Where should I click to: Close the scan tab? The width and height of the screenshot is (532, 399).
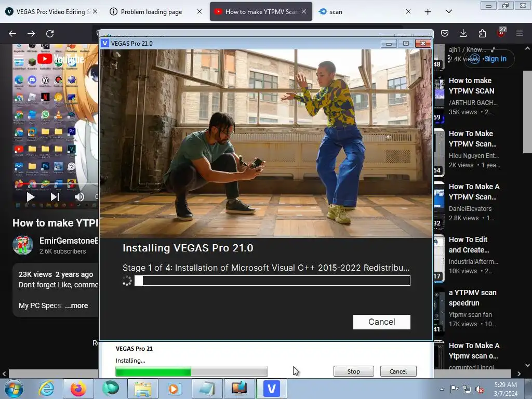pyautogui.click(x=408, y=11)
